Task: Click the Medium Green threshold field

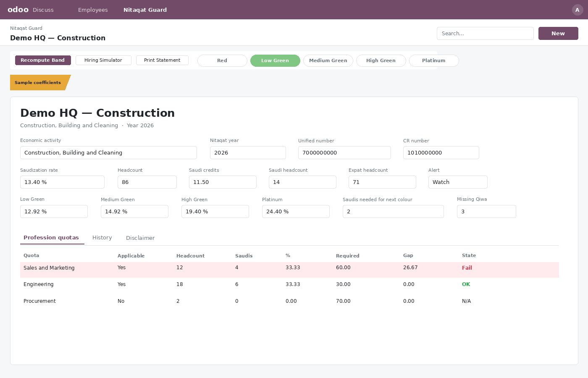Action: pos(134,211)
